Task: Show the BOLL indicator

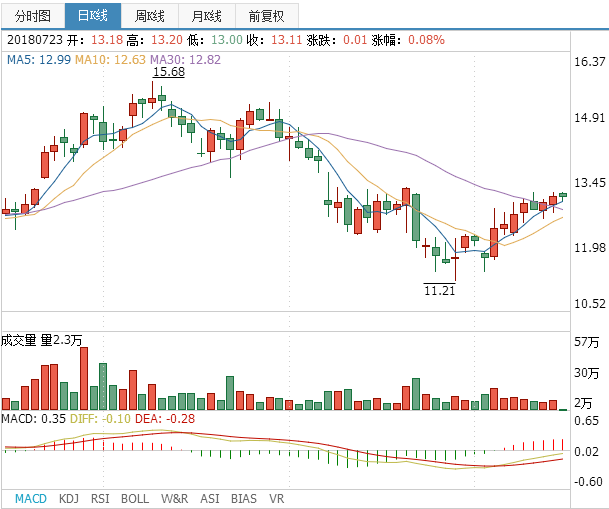Action: pos(135,499)
